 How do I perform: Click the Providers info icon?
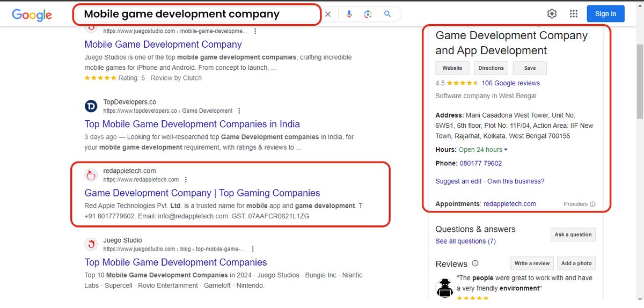[592, 204]
